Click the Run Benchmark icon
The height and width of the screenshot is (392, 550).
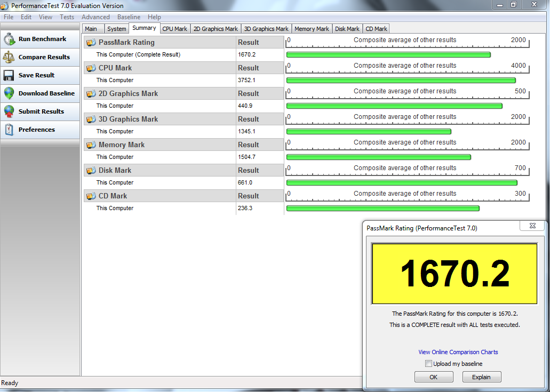click(x=10, y=39)
